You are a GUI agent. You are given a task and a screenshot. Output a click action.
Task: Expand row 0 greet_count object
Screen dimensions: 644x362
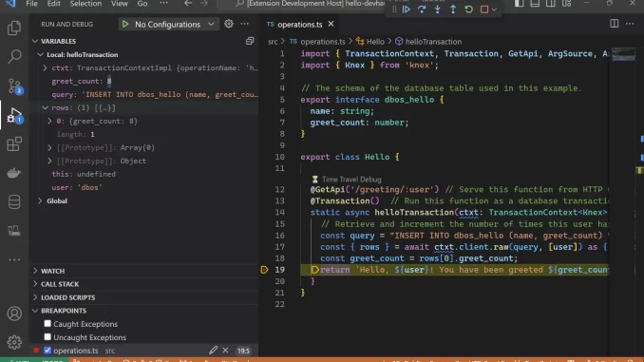click(50, 122)
